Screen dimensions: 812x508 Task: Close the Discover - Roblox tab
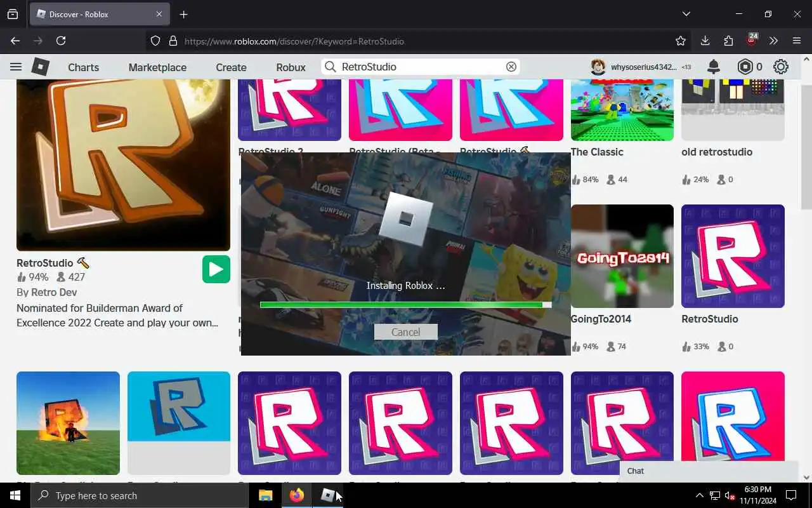[x=159, y=14]
